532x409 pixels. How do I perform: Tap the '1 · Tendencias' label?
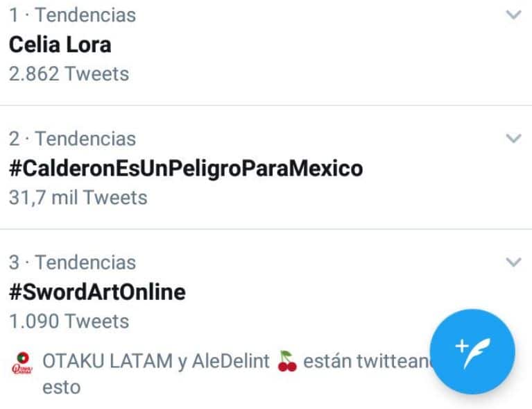(72, 15)
